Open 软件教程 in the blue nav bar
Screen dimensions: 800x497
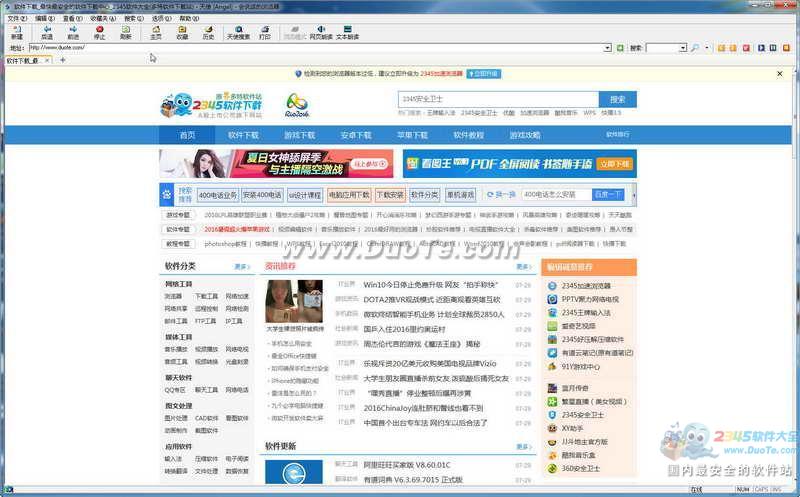point(468,135)
